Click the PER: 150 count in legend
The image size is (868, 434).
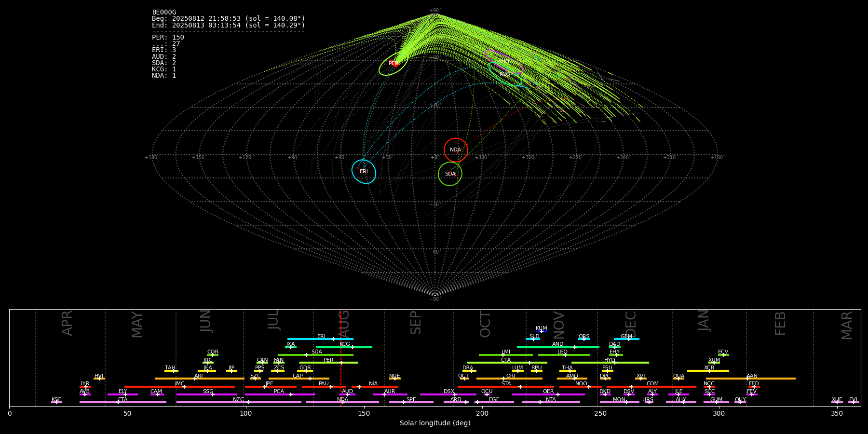click(x=168, y=38)
